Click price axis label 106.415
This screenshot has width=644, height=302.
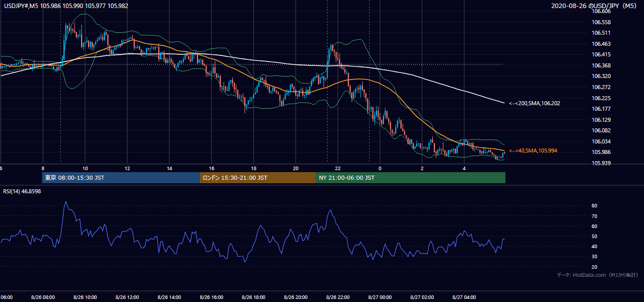click(x=601, y=54)
